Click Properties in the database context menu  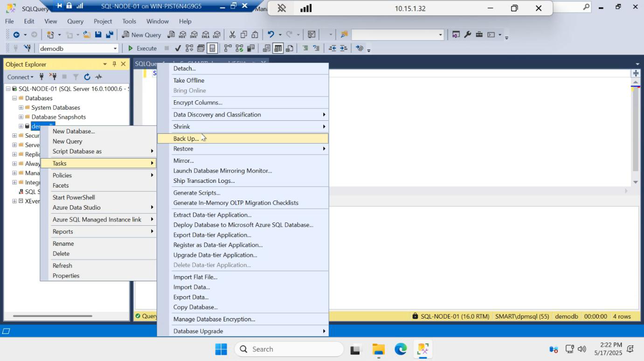pyautogui.click(x=98, y=276)
